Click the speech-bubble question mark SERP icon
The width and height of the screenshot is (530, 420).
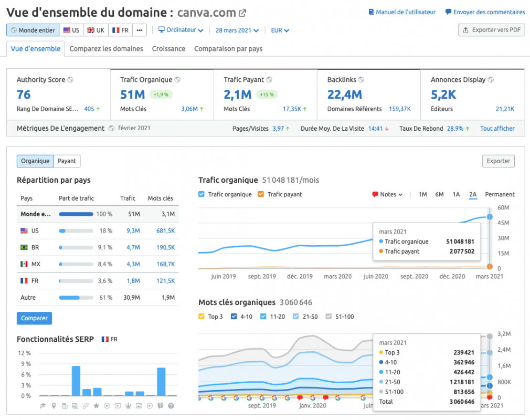(160, 406)
